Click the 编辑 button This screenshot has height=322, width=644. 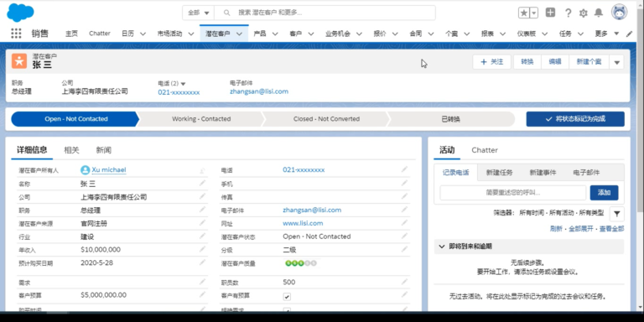555,62
